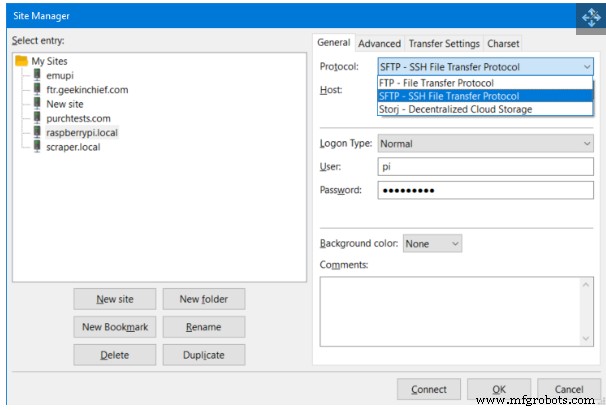Click the Password input field
The image size is (606, 410).
(485, 190)
